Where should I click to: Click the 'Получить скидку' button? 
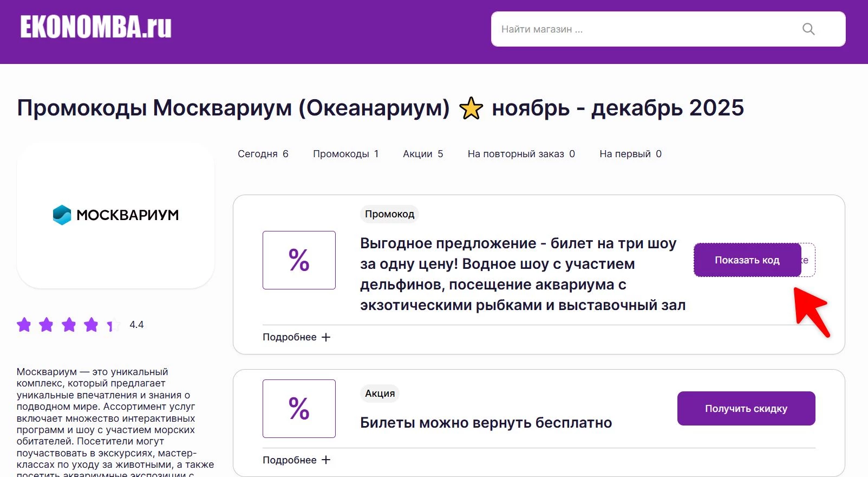[x=746, y=409]
